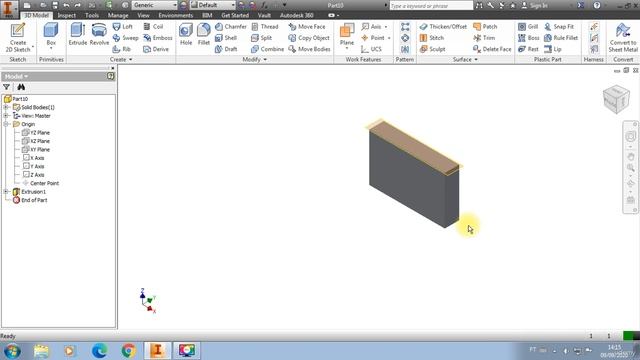This screenshot has width=640, height=360.
Task: Select the Sculpt tool
Action: (432, 49)
